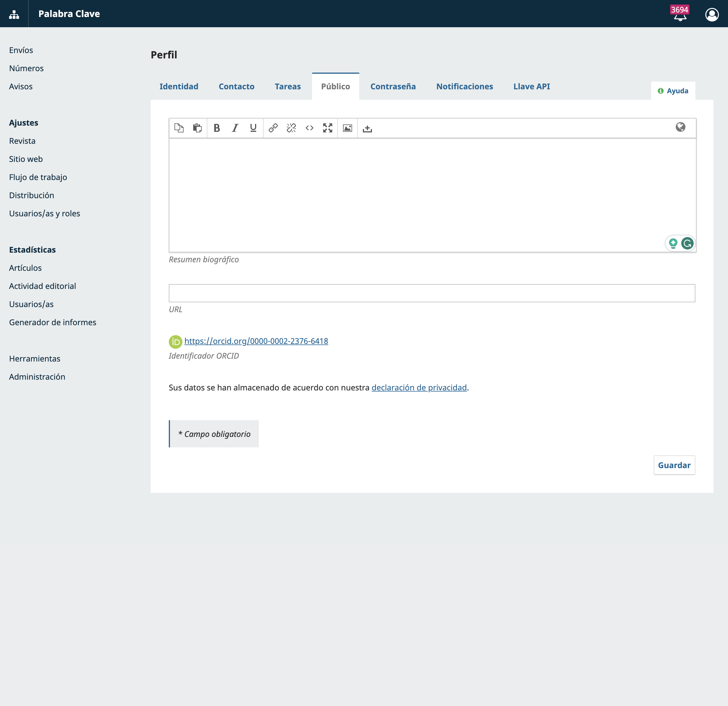This screenshot has height=706, width=728.
Task: Click the Paste icon in editor toolbar
Action: tap(197, 128)
